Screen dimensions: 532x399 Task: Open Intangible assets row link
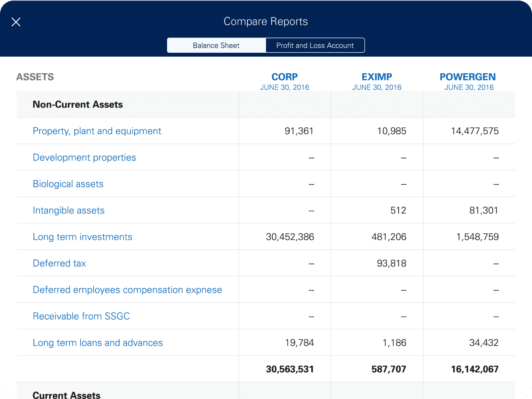[69, 210]
